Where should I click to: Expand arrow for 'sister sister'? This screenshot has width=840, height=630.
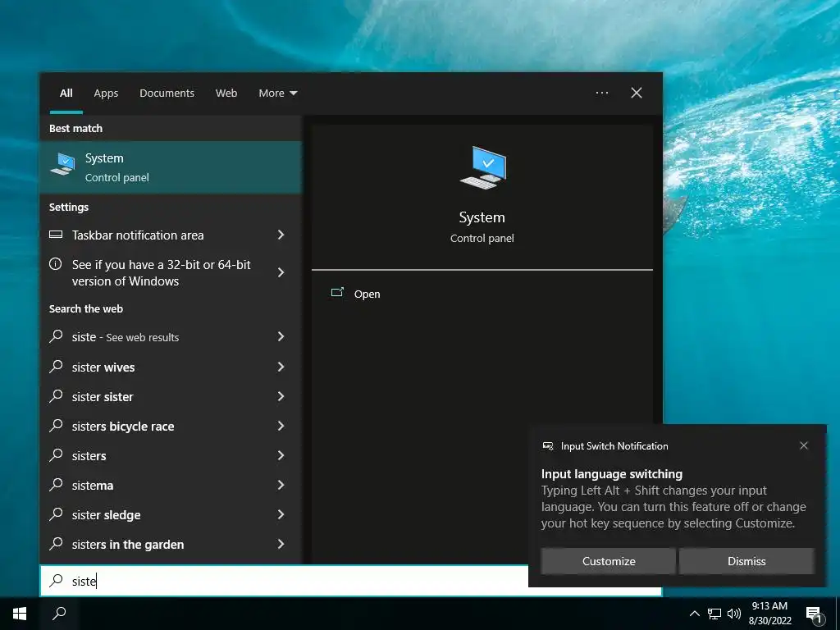tap(281, 396)
